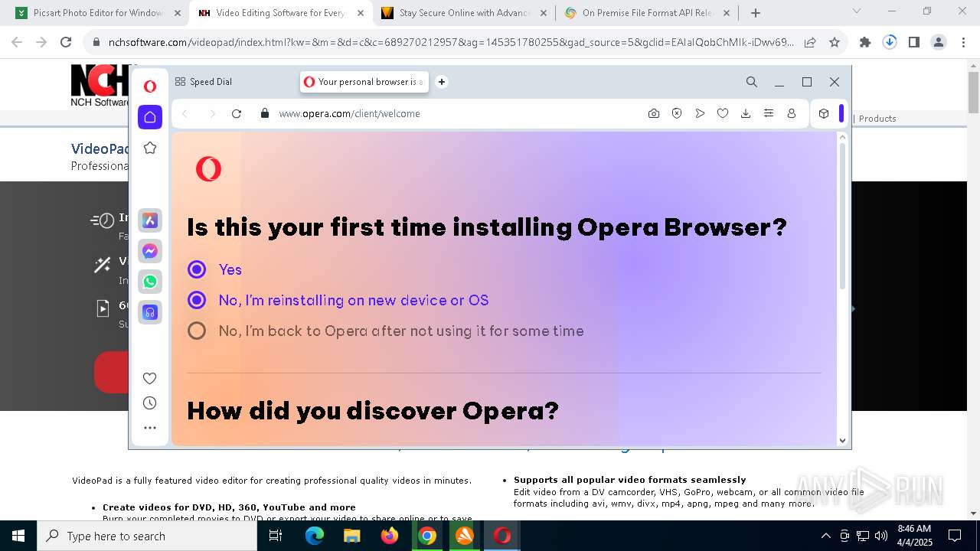Take snapshot with Opera camera icon
The height and width of the screenshot is (551, 980).
click(654, 113)
